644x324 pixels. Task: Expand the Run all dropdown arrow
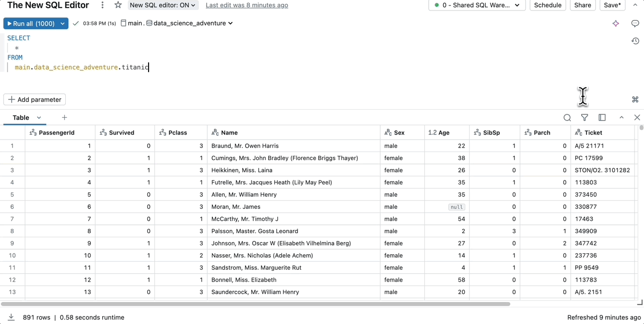(x=62, y=23)
